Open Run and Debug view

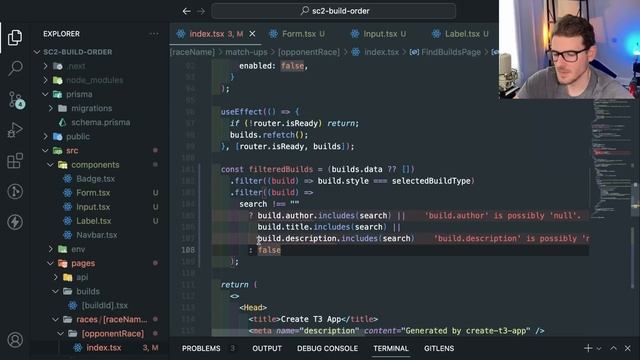[15, 130]
